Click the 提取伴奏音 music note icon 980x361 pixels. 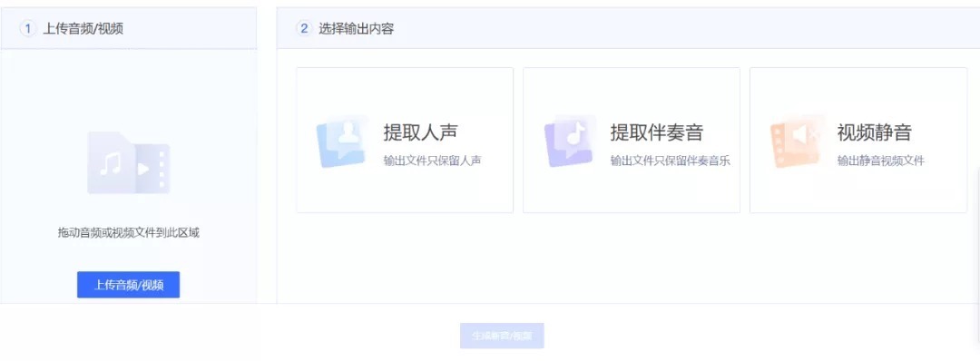click(x=569, y=141)
